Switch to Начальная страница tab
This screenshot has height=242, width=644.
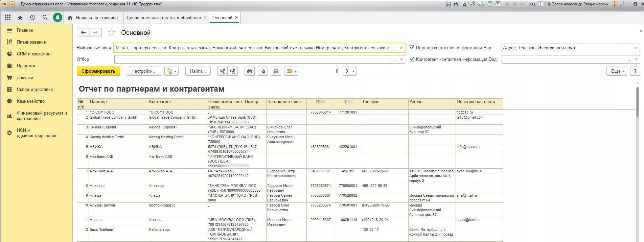click(93, 18)
